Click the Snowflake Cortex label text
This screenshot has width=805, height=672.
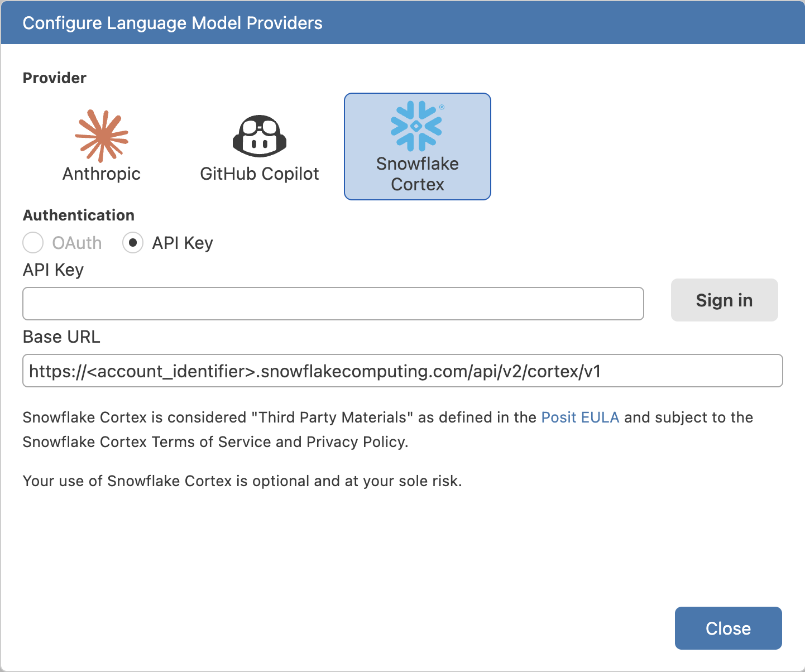coord(417,174)
